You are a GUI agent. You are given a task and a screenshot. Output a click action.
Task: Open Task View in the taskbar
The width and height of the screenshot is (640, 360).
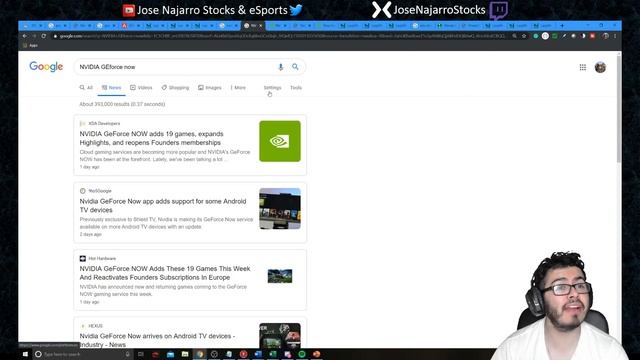point(141,354)
